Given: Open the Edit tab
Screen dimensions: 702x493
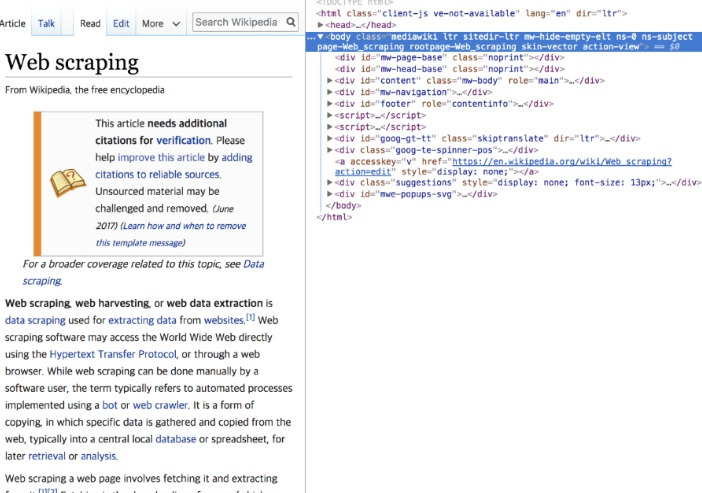Looking at the screenshot, I should pos(121,23).
